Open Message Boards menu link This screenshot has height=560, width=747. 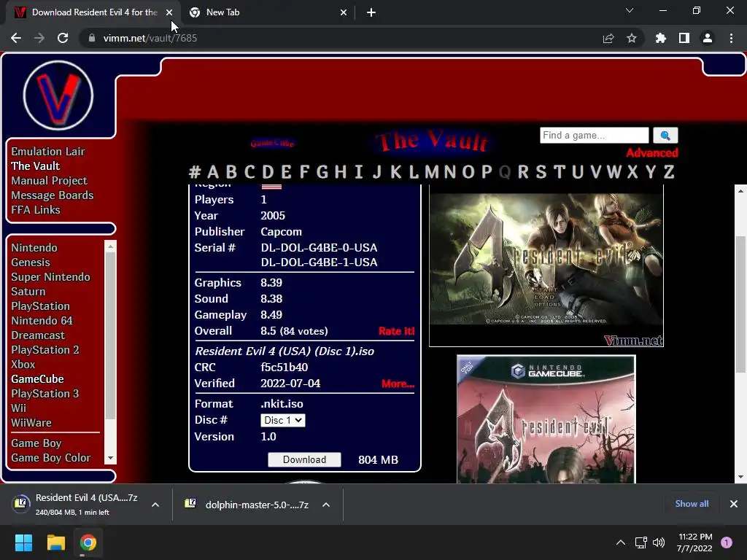pos(52,195)
